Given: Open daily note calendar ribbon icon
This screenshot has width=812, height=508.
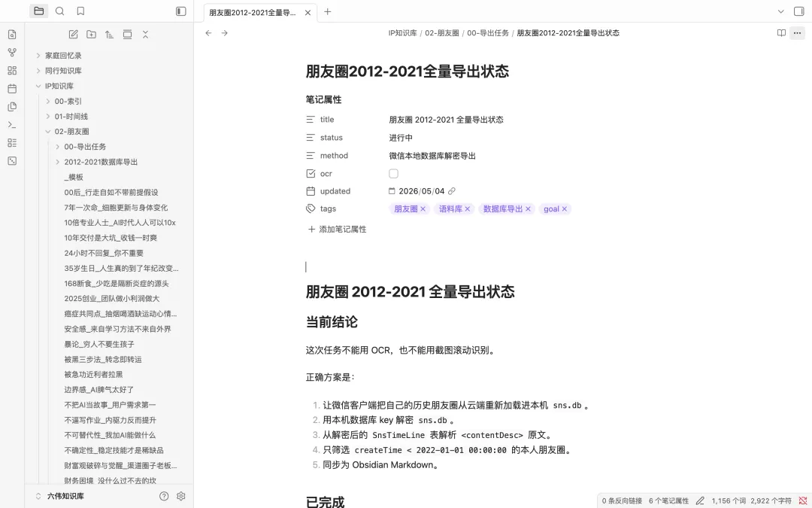Looking at the screenshot, I should (x=12, y=89).
